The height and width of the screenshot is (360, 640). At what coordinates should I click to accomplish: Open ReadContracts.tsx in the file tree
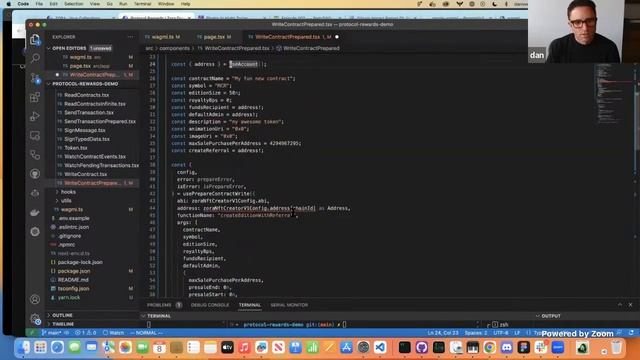coord(87,95)
